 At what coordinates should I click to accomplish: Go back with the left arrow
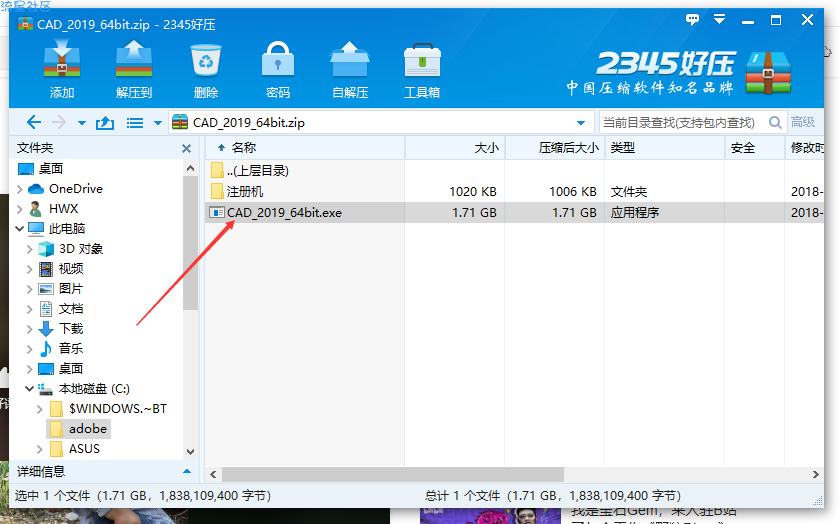(34, 123)
